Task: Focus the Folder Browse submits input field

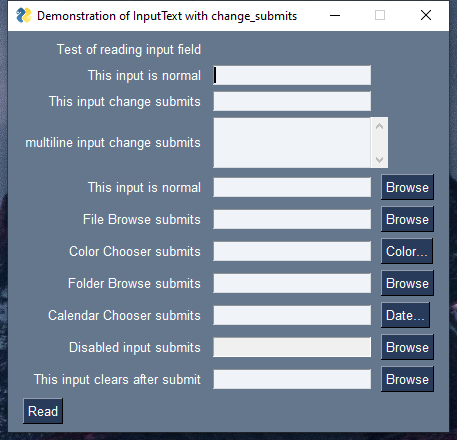Action: click(x=292, y=283)
